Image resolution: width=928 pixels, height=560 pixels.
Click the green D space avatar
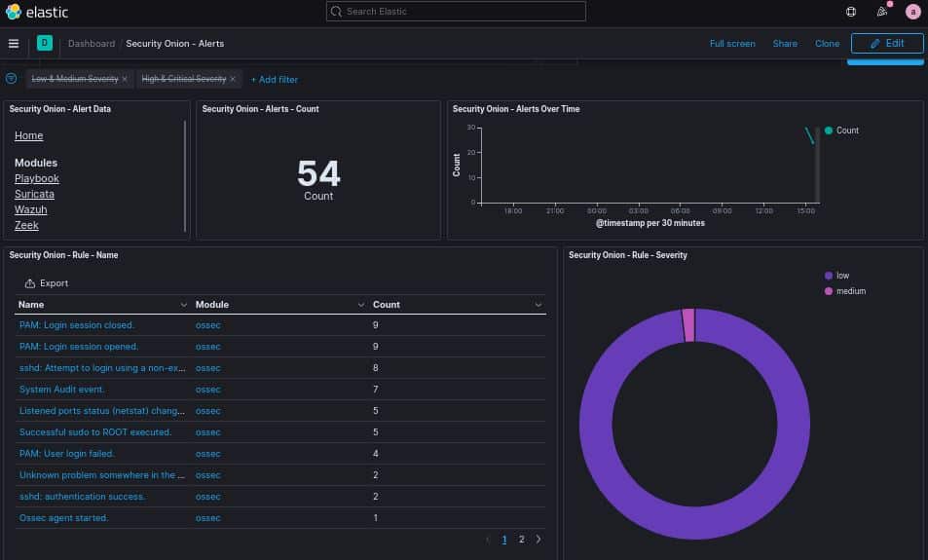point(45,43)
